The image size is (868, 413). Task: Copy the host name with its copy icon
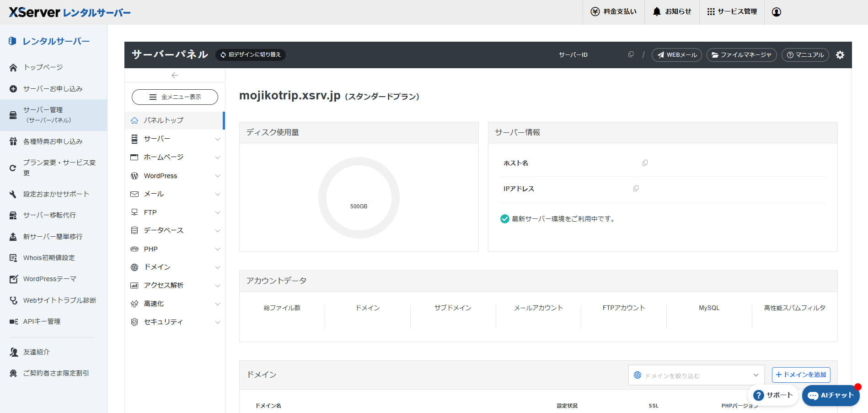click(645, 163)
